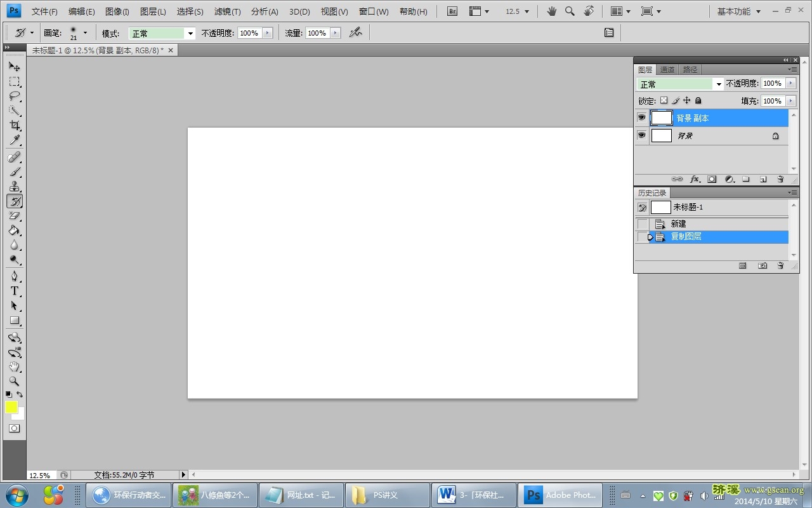Toggle lock all for layer

coord(698,100)
